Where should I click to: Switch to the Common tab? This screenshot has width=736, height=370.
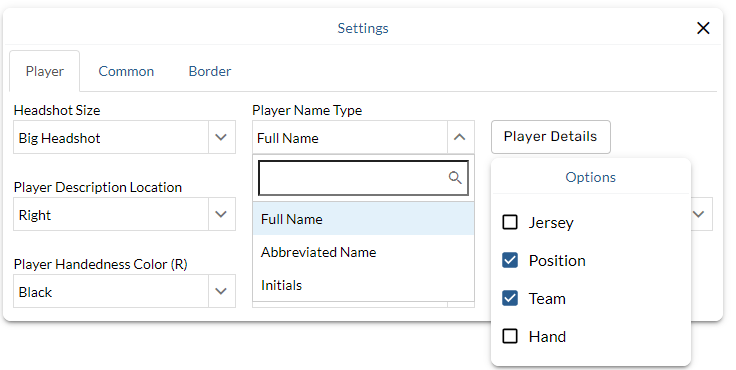point(126,71)
